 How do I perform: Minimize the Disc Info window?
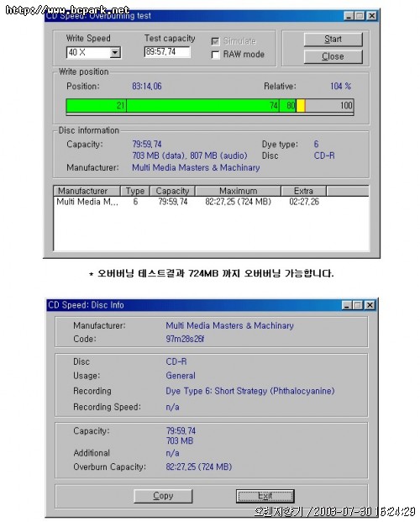[347, 305]
